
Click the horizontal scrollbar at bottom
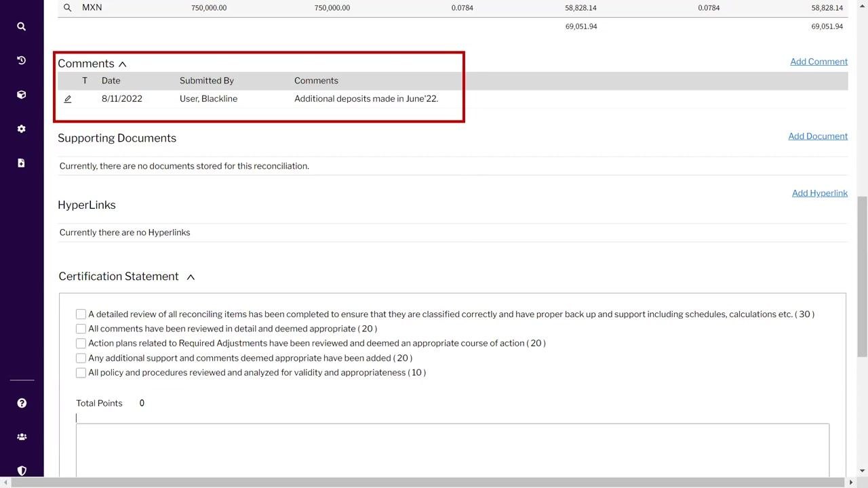(429, 483)
